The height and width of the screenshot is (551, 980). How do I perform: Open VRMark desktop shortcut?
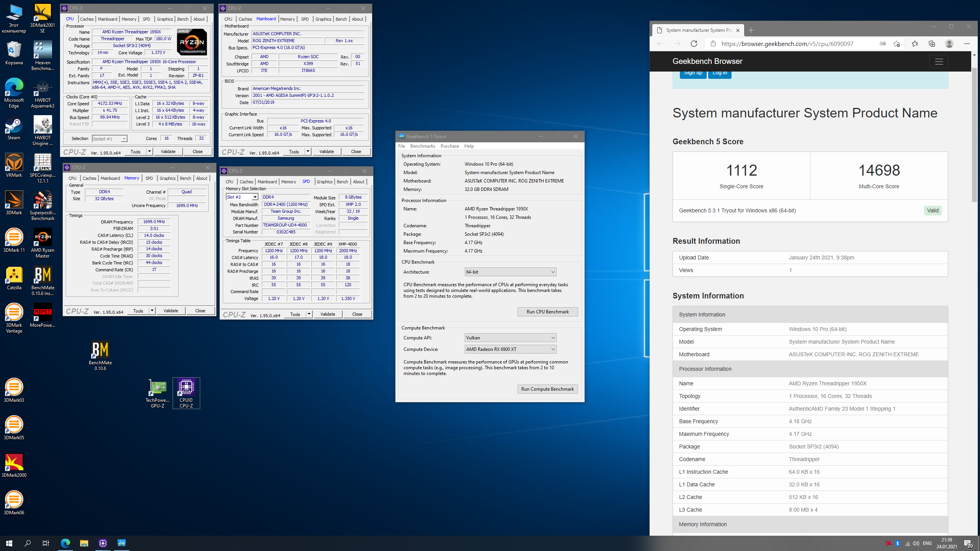tap(14, 166)
